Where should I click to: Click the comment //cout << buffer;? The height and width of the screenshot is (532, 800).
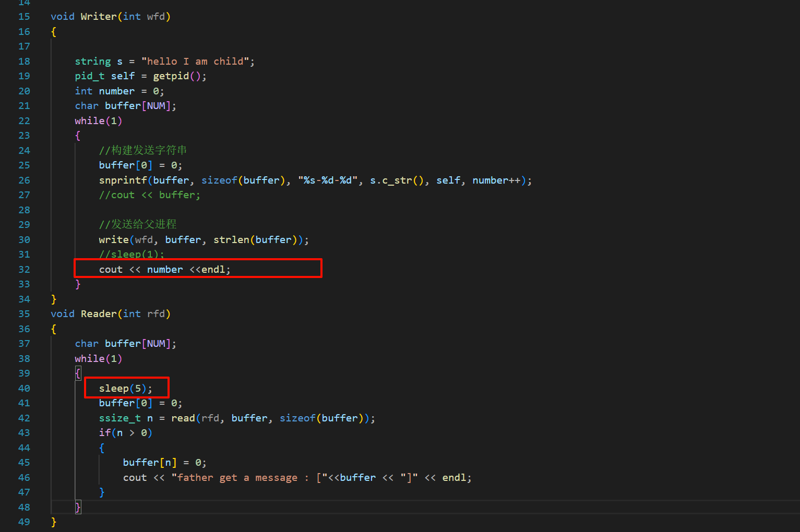[x=150, y=195]
